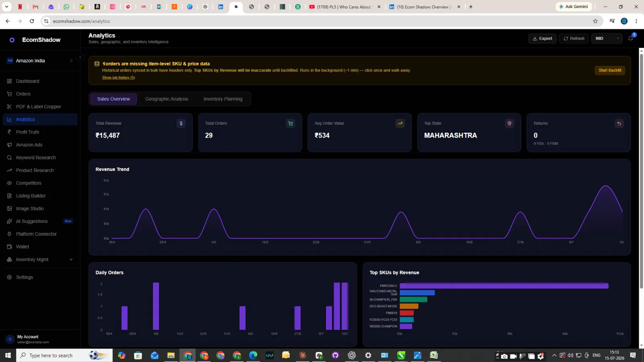This screenshot has height=362, width=644.
Task: Click the EcomShadow logo icon
Action: pyautogui.click(x=12, y=40)
